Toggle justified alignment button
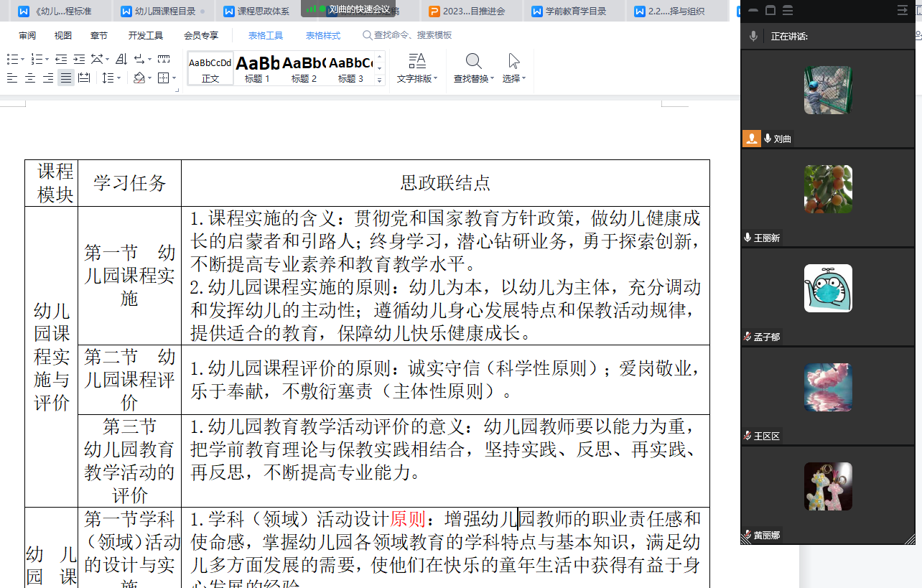922x588 pixels. coord(66,78)
